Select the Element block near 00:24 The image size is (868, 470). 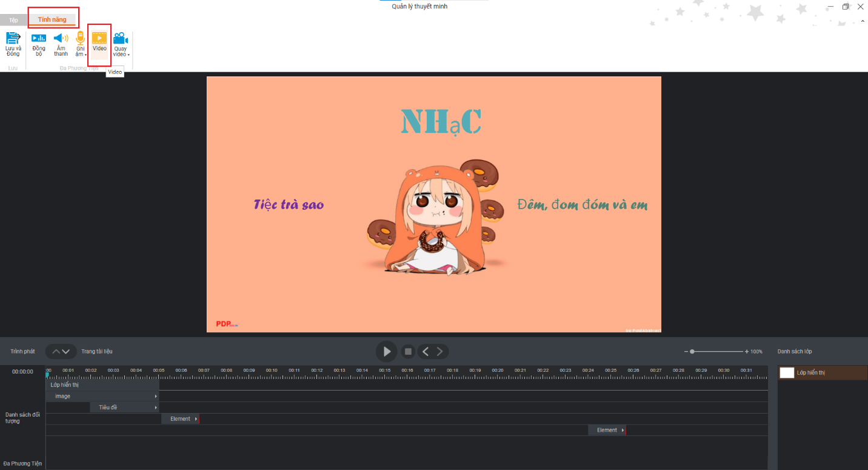coord(607,430)
